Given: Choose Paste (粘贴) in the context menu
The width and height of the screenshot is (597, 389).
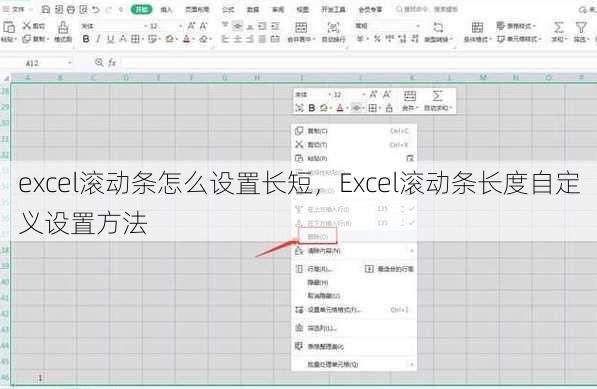Looking at the screenshot, I should (x=354, y=158).
